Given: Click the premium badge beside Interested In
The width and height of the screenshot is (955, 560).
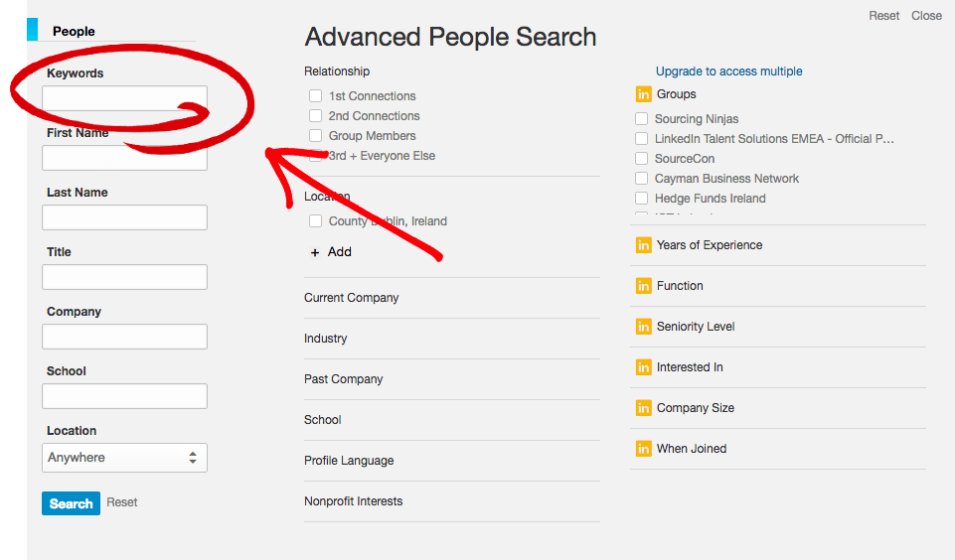Looking at the screenshot, I should click(x=643, y=367).
